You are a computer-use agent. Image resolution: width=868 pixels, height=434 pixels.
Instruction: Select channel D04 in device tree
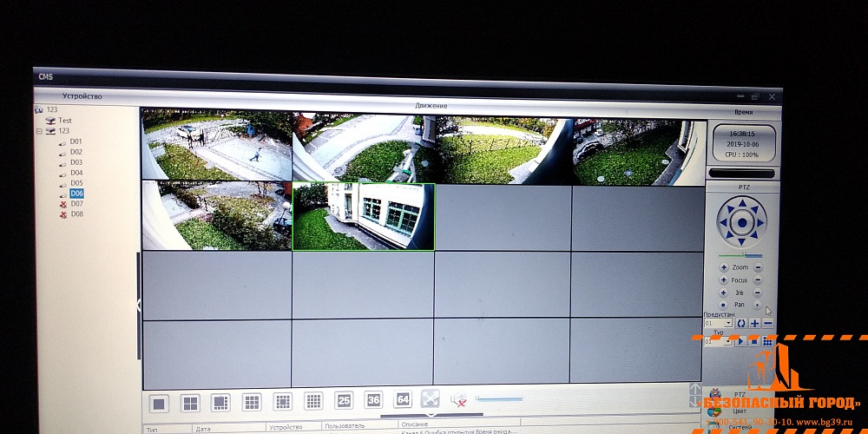click(x=76, y=173)
